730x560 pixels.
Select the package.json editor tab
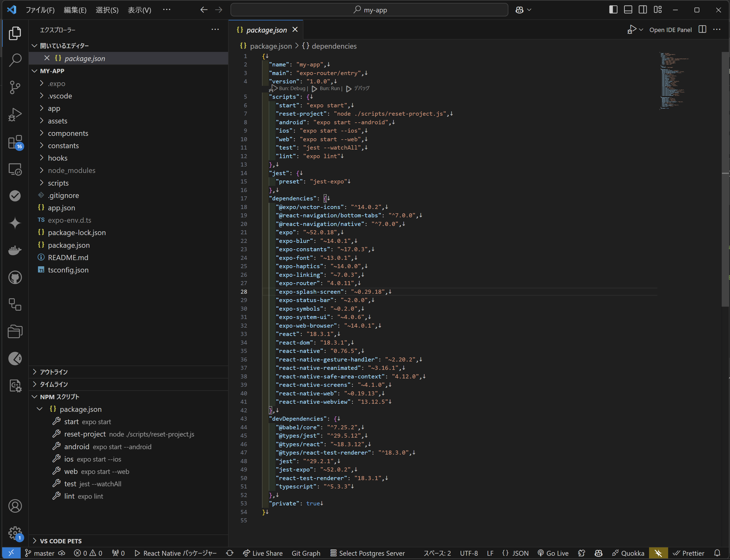pos(266,30)
